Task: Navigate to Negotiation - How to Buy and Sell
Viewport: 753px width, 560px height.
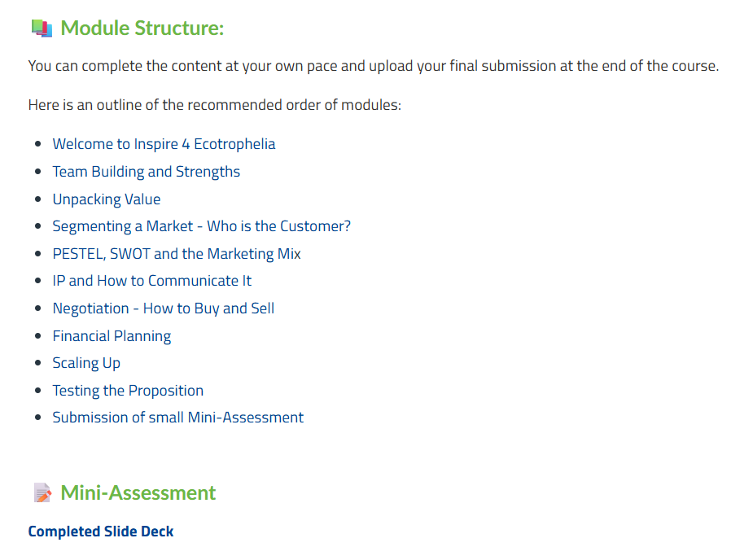Action: [x=163, y=308]
